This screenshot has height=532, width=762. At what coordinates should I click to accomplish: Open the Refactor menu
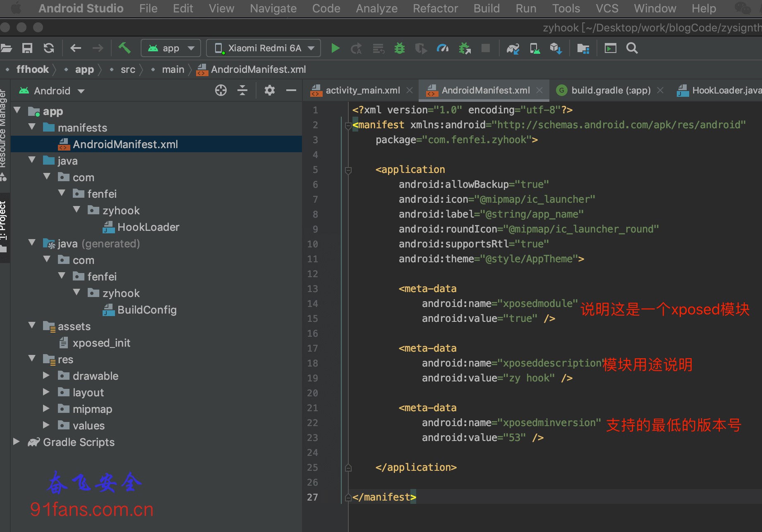435,8
